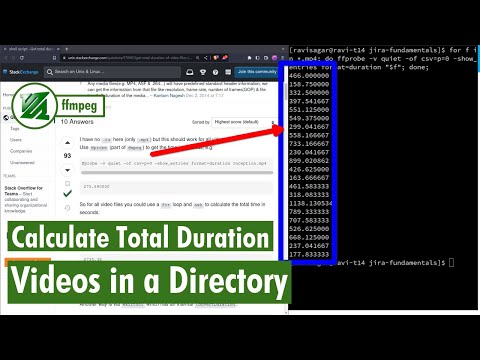Screen dimensions: 480x360
Task: Open the help question-mark icon
Action: 215,72
